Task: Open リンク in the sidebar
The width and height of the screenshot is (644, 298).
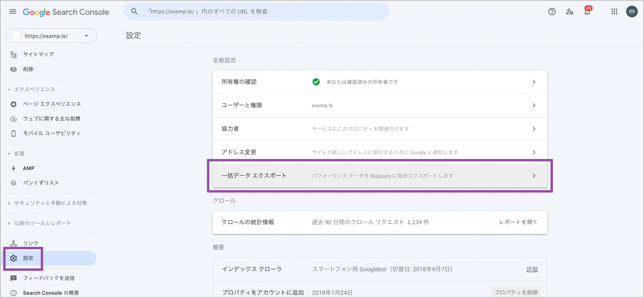Action: coord(31,243)
